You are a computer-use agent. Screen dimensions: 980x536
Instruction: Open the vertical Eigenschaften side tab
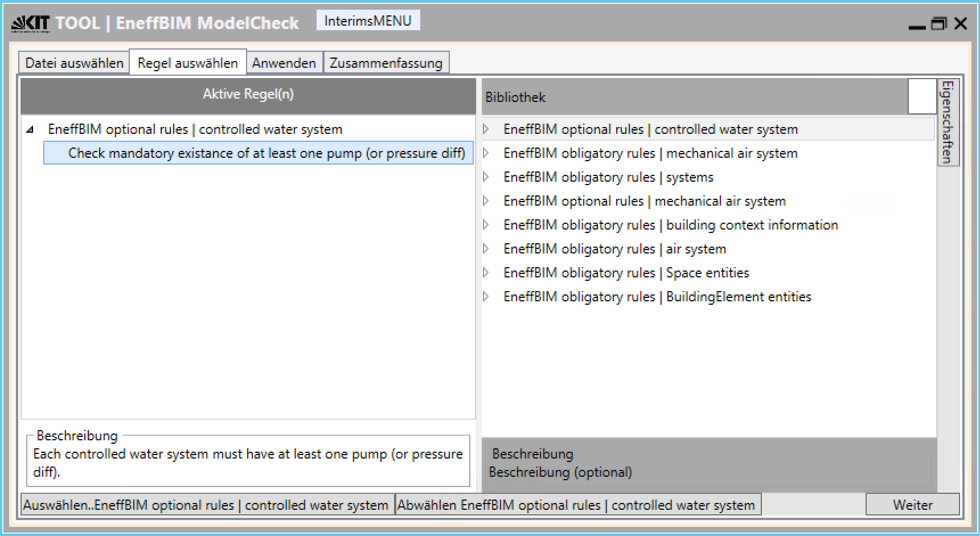click(x=948, y=122)
